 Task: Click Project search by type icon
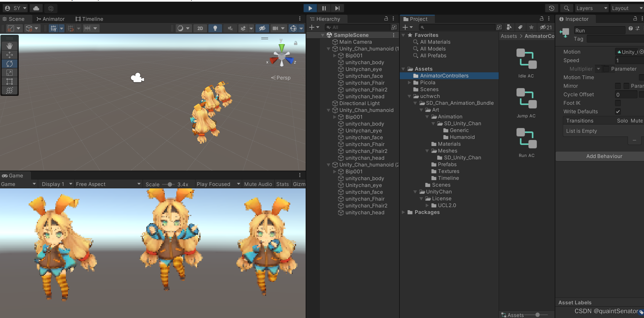click(509, 27)
